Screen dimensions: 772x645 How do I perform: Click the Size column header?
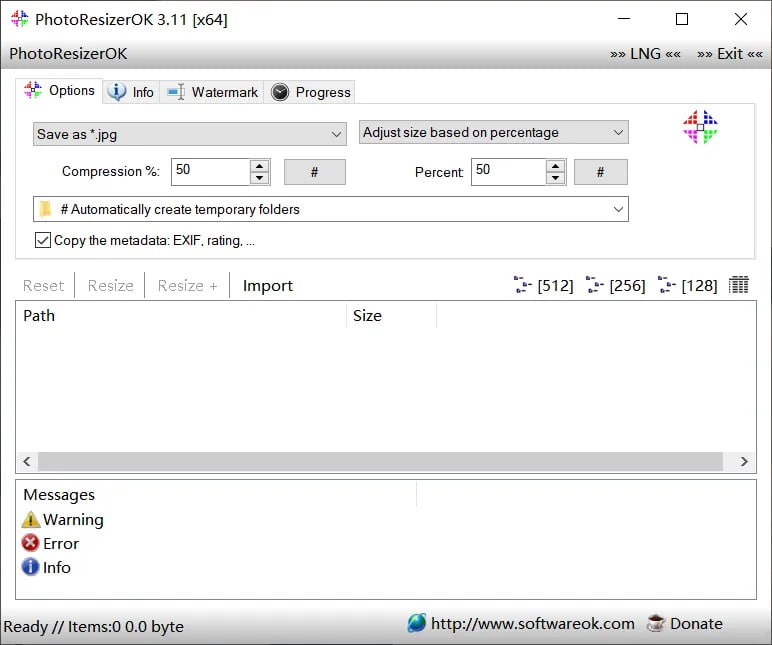pyautogui.click(x=391, y=316)
